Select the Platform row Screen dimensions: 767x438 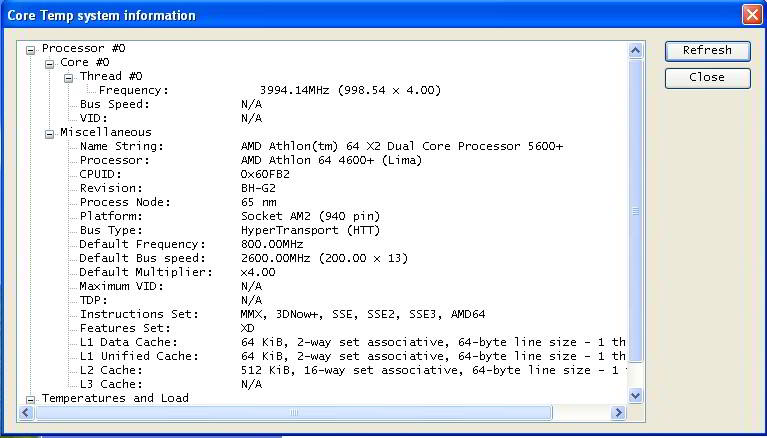click(230, 216)
